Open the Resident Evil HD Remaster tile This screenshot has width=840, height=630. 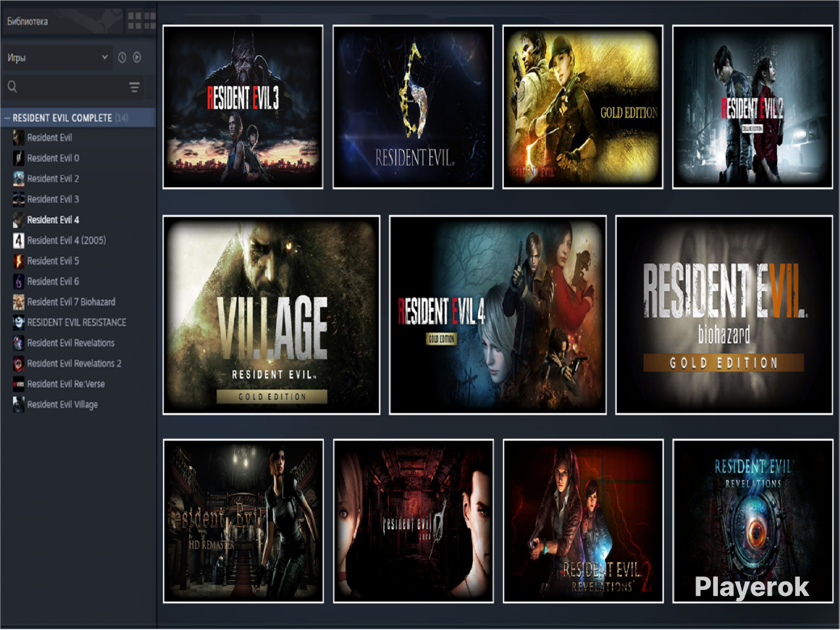(243, 521)
